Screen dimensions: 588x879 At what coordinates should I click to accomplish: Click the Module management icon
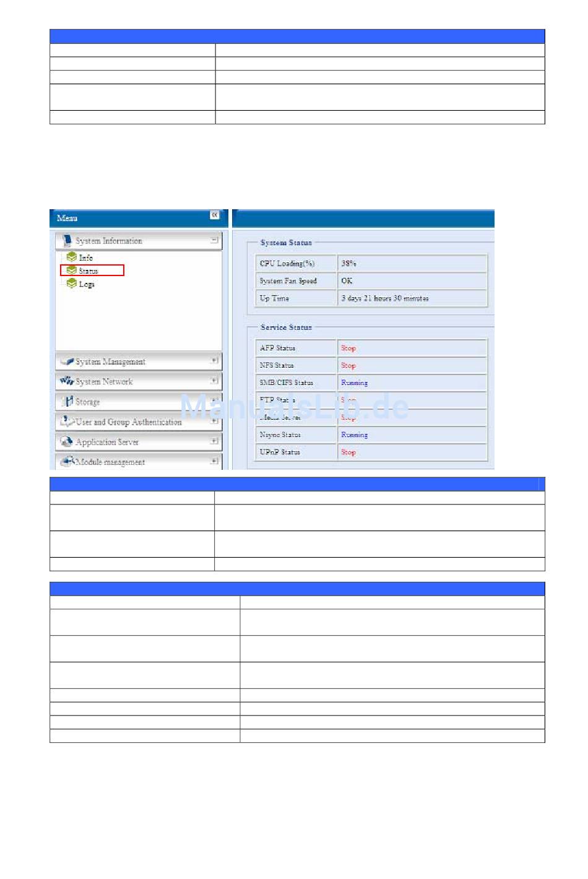click(x=67, y=461)
